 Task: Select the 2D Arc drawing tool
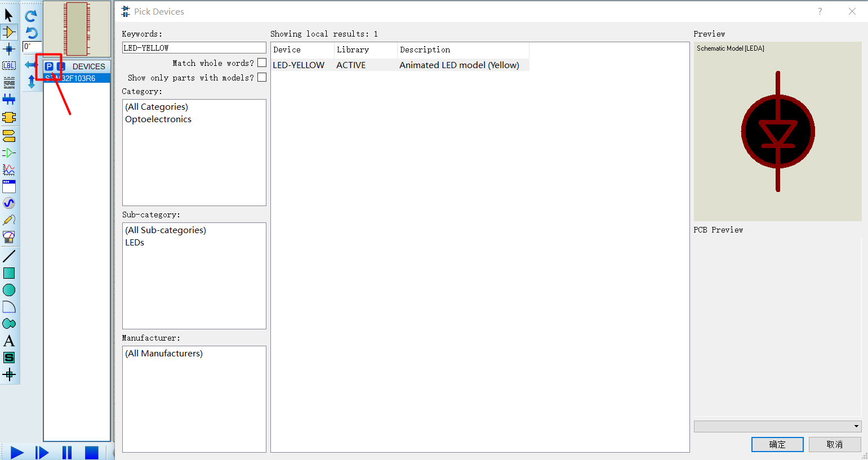[9, 307]
